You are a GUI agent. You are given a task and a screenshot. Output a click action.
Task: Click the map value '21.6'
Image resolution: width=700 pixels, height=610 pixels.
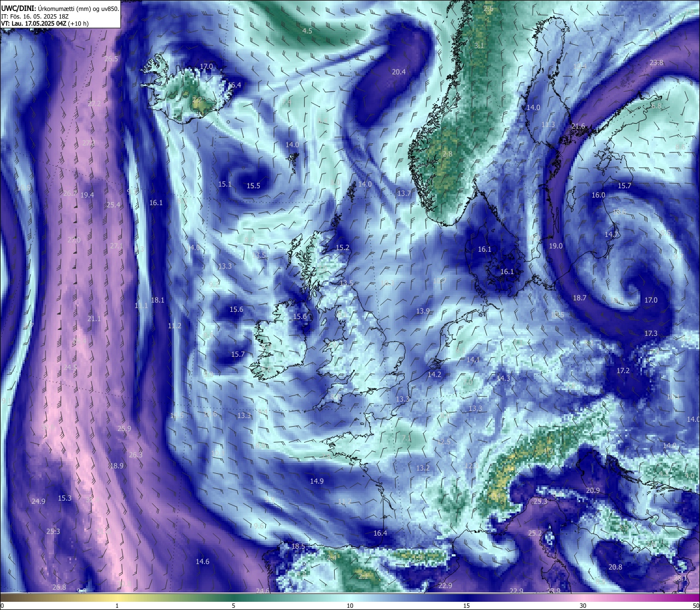coord(578,126)
